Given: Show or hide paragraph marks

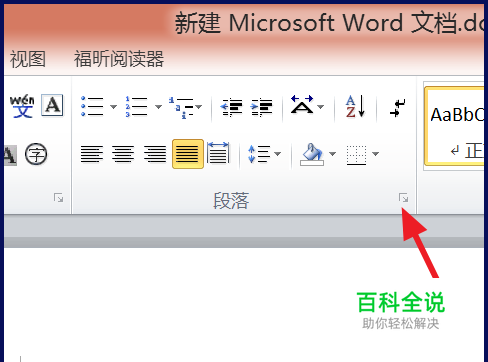Looking at the screenshot, I should [398, 108].
